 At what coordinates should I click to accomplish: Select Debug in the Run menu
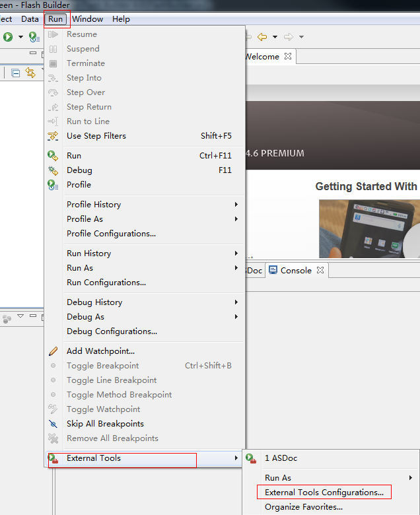[x=145, y=170]
